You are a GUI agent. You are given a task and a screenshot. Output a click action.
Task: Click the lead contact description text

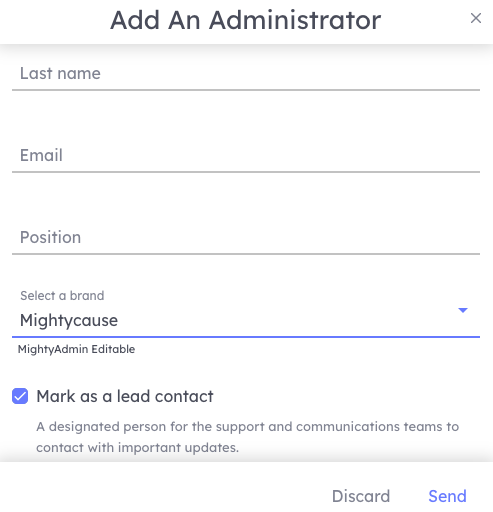248,437
